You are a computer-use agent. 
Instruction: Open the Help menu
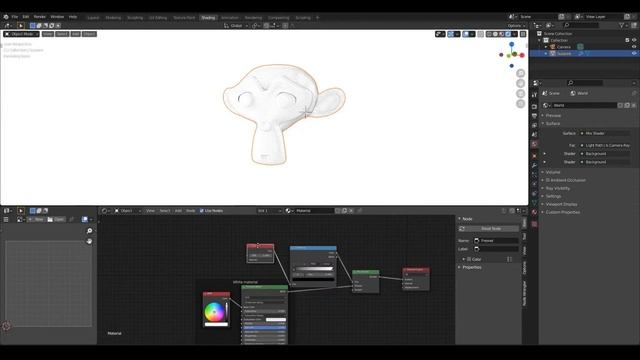point(73,17)
